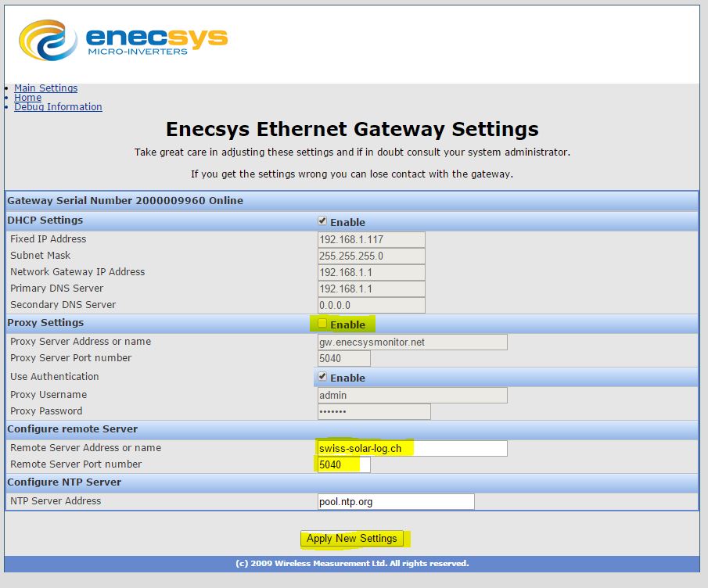
Task: Open the Main Settings link
Action: pos(45,88)
